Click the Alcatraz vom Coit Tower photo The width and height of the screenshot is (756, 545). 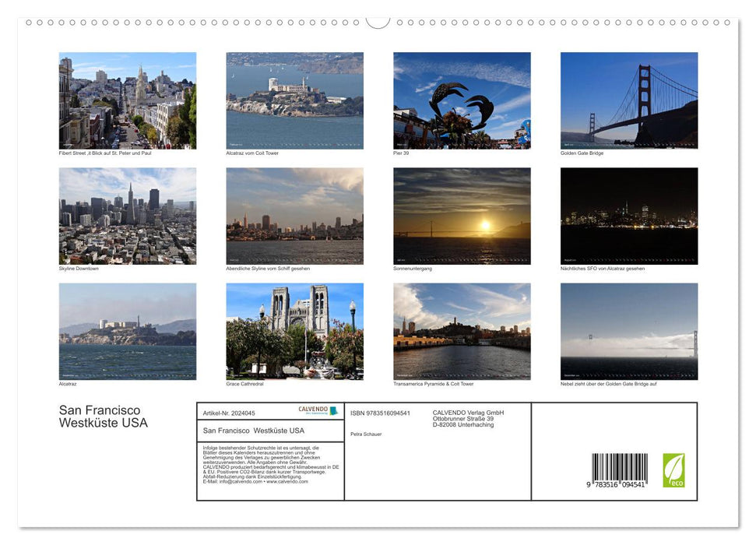click(x=294, y=99)
